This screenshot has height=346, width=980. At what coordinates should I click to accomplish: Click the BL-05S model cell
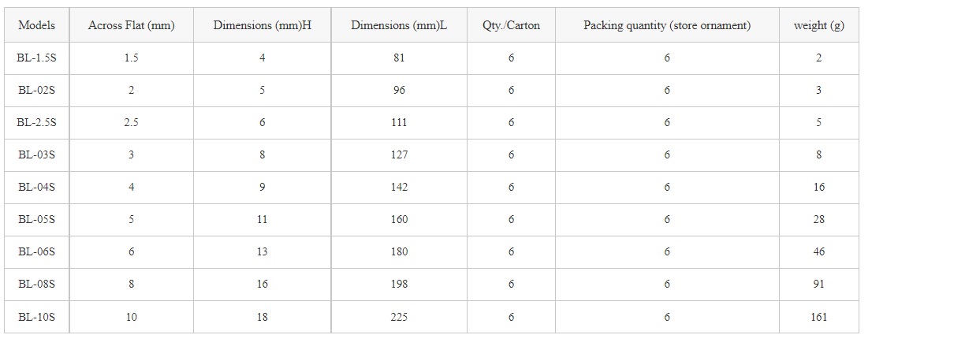37,220
